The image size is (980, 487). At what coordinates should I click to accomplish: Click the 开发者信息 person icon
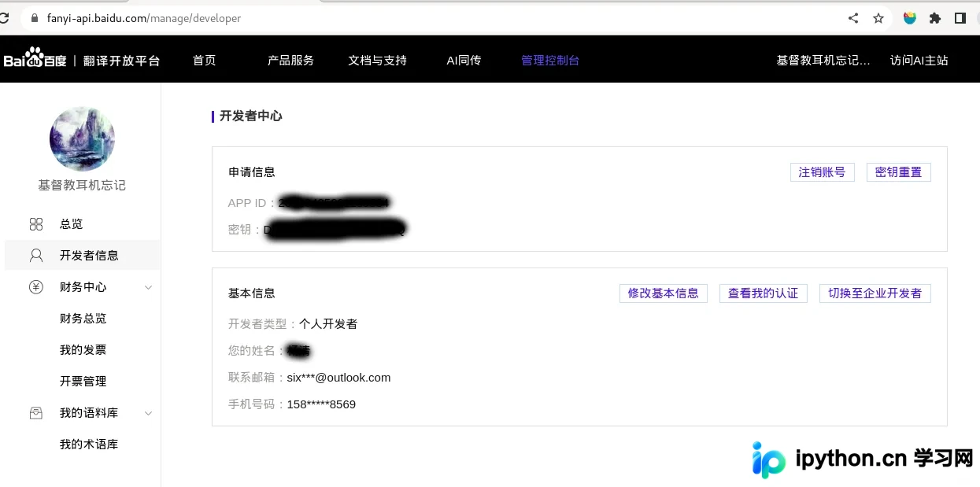pos(36,256)
